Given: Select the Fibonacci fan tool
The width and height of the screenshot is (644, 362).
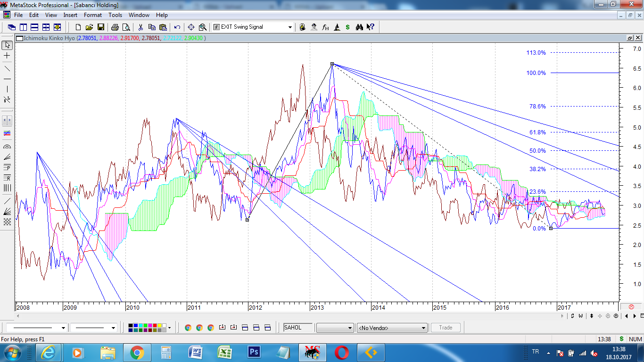Looking at the screenshot, I should point(8,157).
